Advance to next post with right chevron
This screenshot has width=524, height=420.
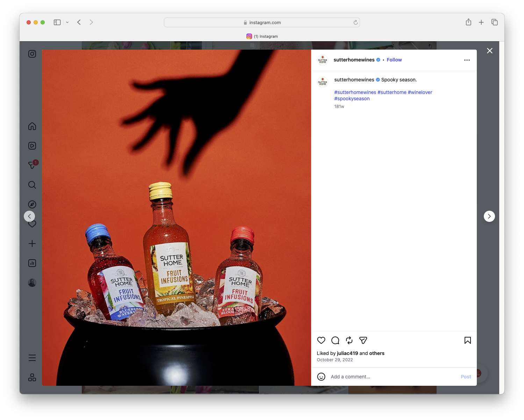click(489, 216)
